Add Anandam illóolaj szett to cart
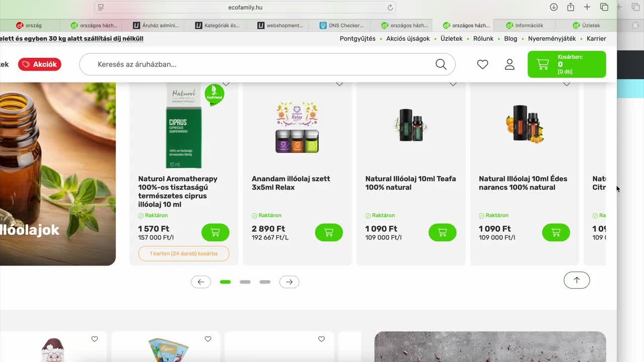 pos(329,232)
